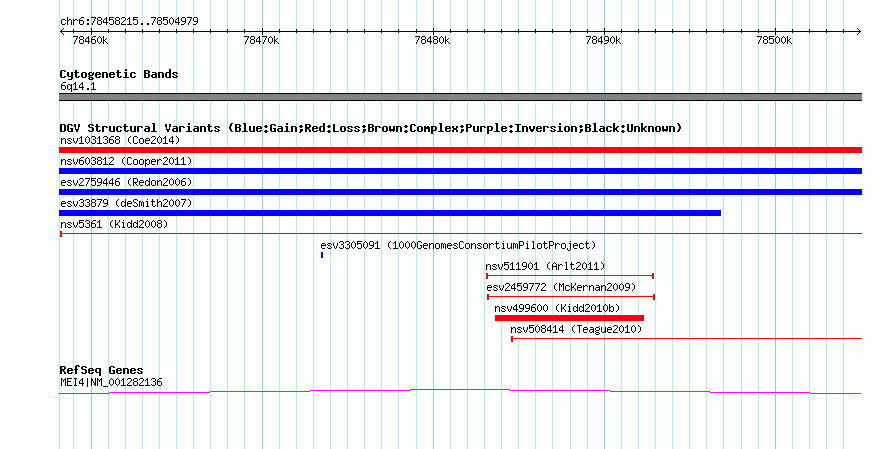Select the gray 6q14.1 cytogenetic band bar

[x=460, y=97]
